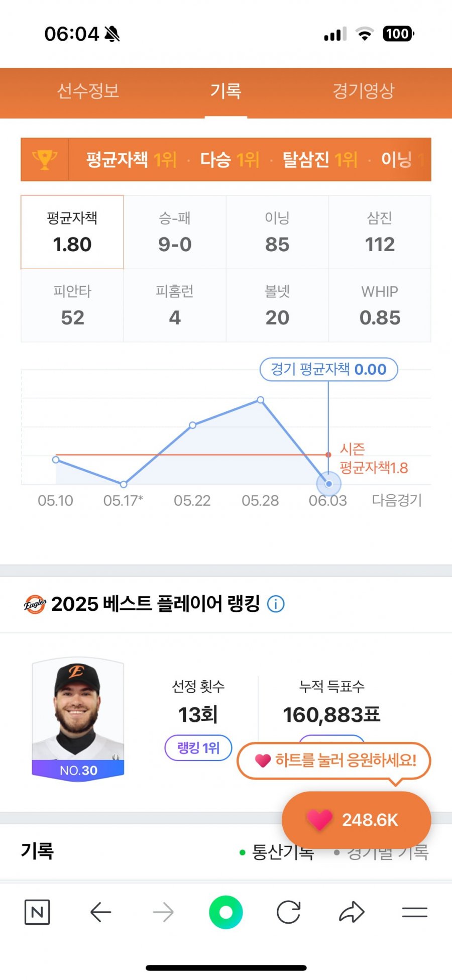Reload the page with refresh icon
Screen dimensions: 452x980
click(289, 912)
